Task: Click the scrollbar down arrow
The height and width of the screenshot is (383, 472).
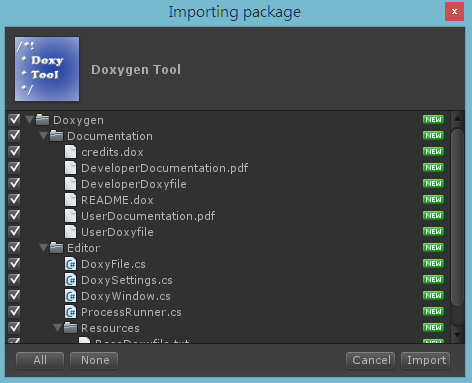Action: pos(458,335)
